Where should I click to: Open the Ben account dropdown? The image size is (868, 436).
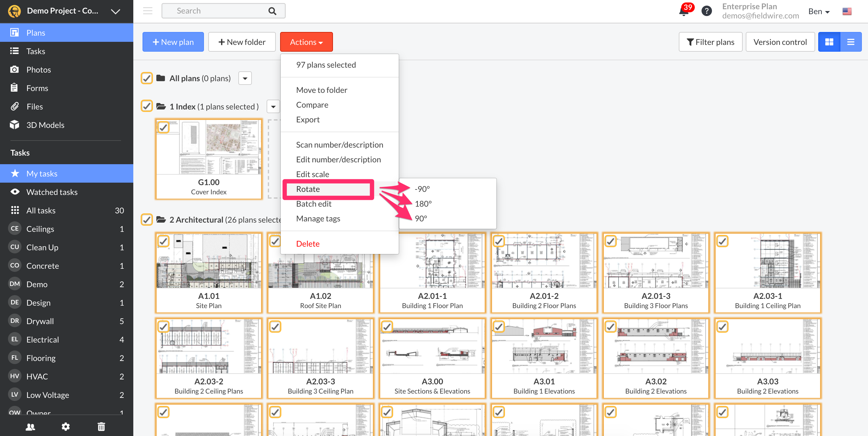819,11
